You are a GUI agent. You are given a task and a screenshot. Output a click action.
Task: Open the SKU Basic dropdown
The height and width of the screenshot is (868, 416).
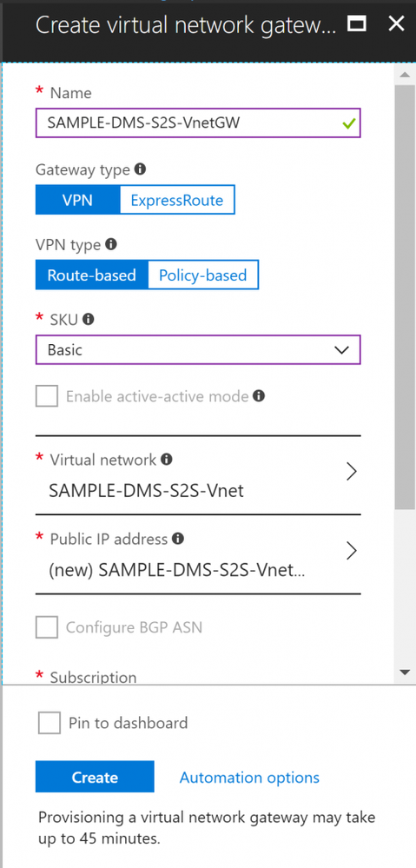(x=198, y=349)
